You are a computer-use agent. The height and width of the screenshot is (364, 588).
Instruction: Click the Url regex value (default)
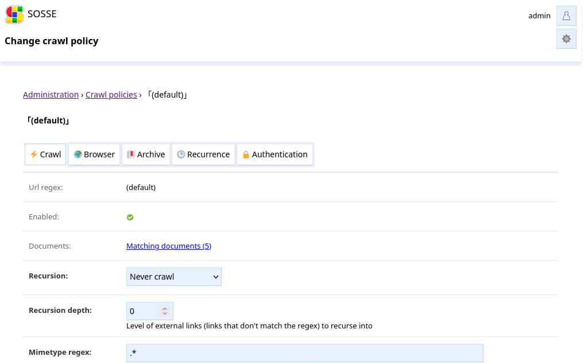[141, 187]
